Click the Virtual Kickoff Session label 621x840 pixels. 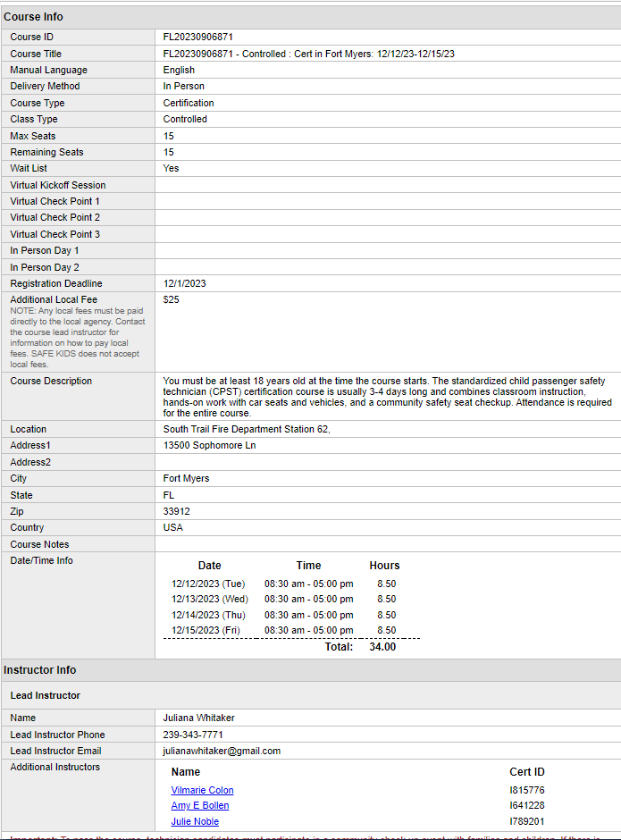tap(58, 185)
